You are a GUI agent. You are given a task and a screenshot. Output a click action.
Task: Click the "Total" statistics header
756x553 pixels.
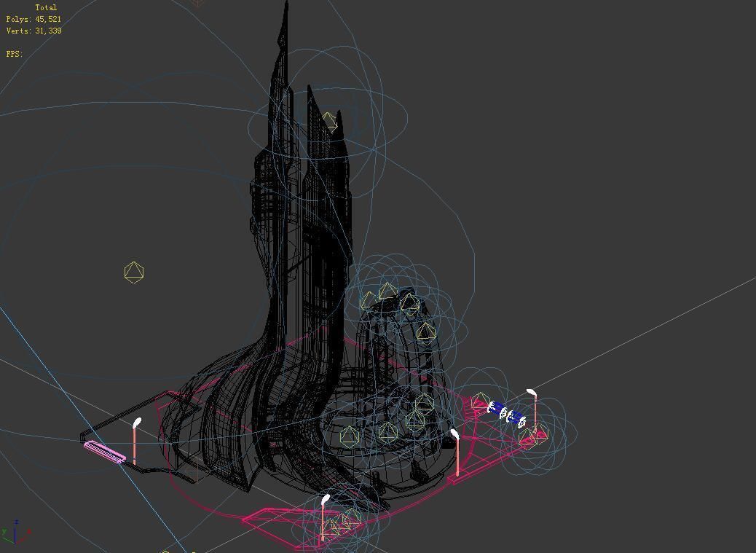[x=46, y=8]
